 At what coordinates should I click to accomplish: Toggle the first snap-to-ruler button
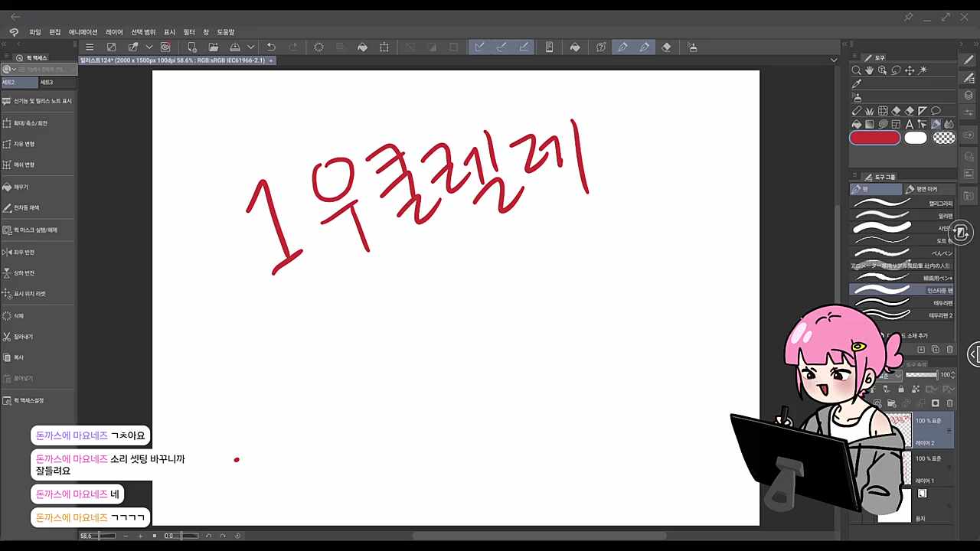[x=479, y=47]
